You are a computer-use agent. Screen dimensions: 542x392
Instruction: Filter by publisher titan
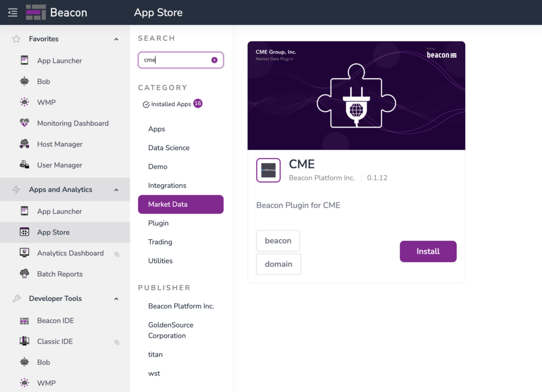coord(155,354)
